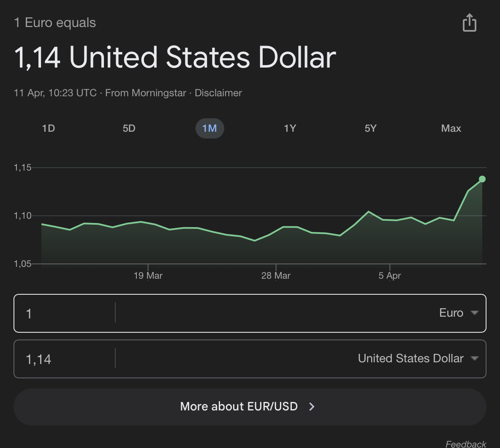This screenshot has height=448, width=500.
Task: Open the United States Dollar dropdown
Action: click(418, 358)
